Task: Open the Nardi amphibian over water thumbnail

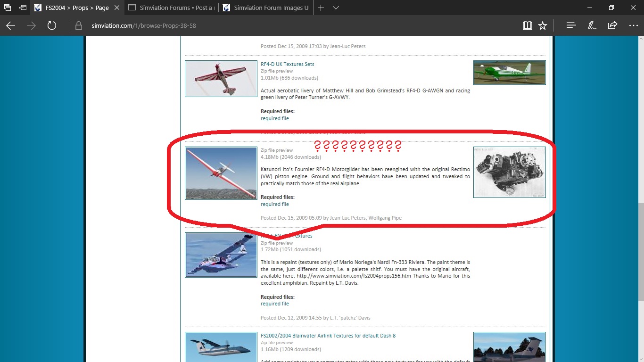Action: point(221,255)
